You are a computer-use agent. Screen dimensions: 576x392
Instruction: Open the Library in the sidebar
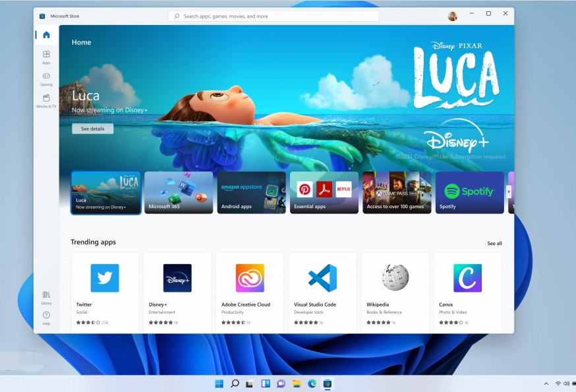[x=46, y=298]
